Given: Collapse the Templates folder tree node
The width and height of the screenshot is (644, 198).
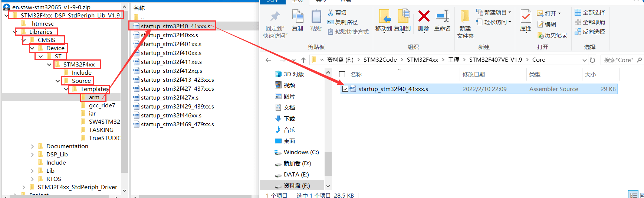Looking at the screenshot, I should (66, 89).
